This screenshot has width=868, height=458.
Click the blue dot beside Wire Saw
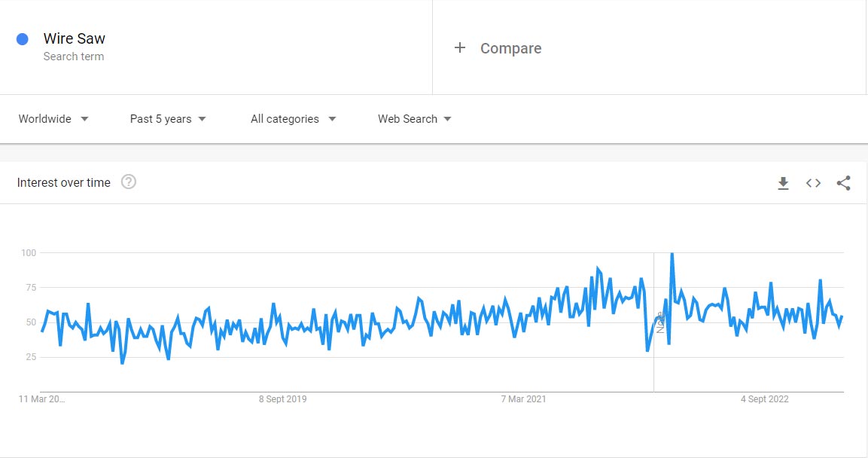click(x=23, y=39)
